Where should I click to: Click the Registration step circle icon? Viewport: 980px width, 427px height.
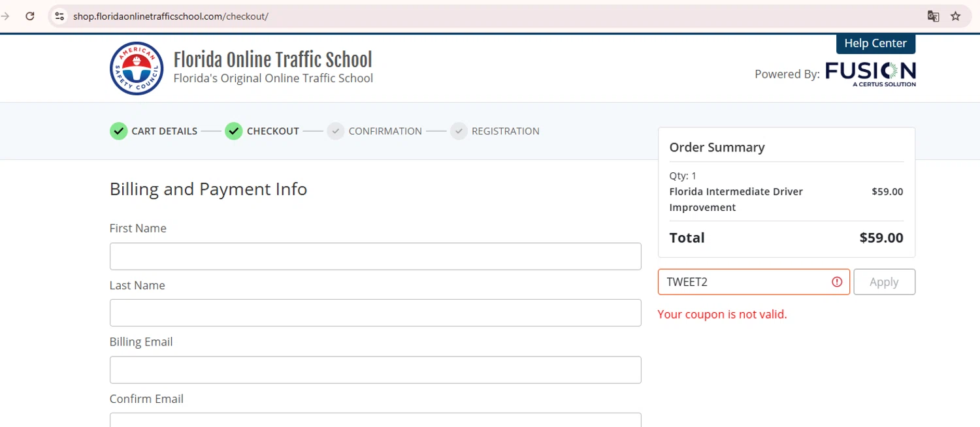pyautogui.click(x=459, y=131)
